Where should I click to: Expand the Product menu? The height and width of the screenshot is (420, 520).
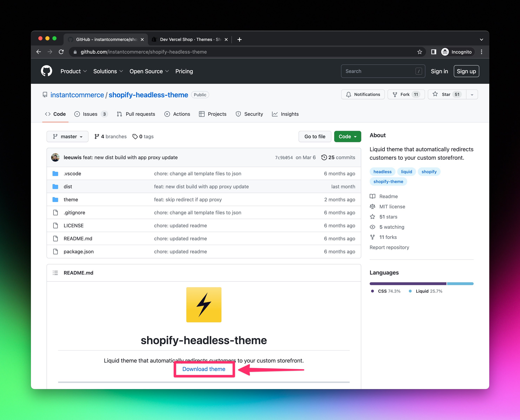(x=74, y=71)
